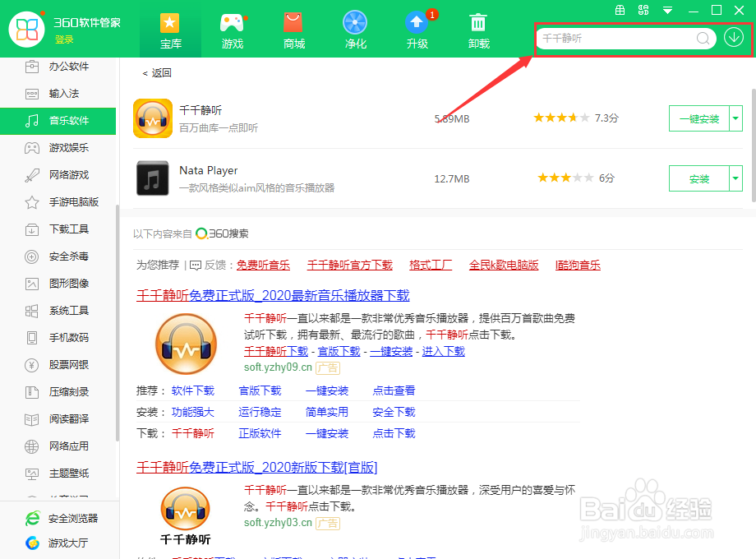Viewport: 756px width, 559px height.
Task: Select 办公软件 category in sidebar
Action: click(x=58, y=67)
